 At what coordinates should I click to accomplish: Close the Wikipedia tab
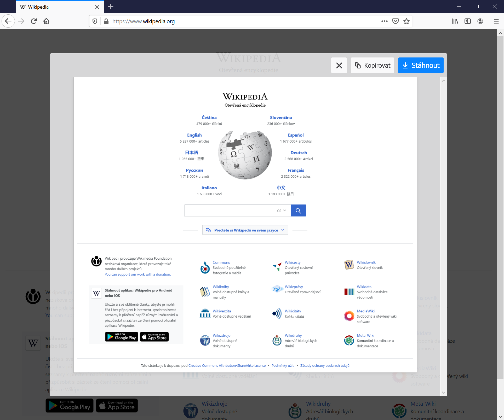click(x=97, y=7)
